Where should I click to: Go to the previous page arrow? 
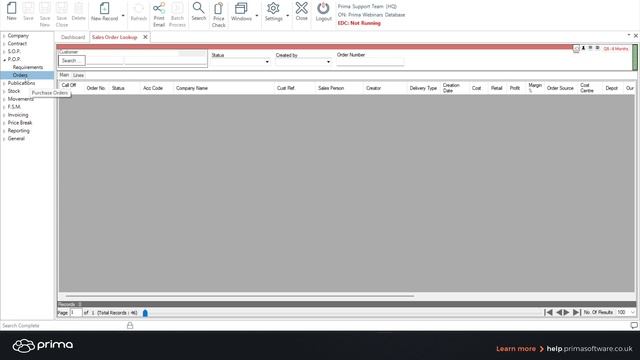tap(559, 312)
